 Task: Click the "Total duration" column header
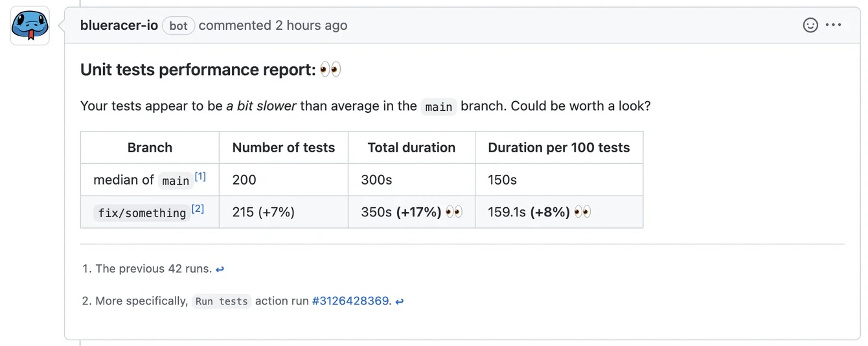point(411,148)
